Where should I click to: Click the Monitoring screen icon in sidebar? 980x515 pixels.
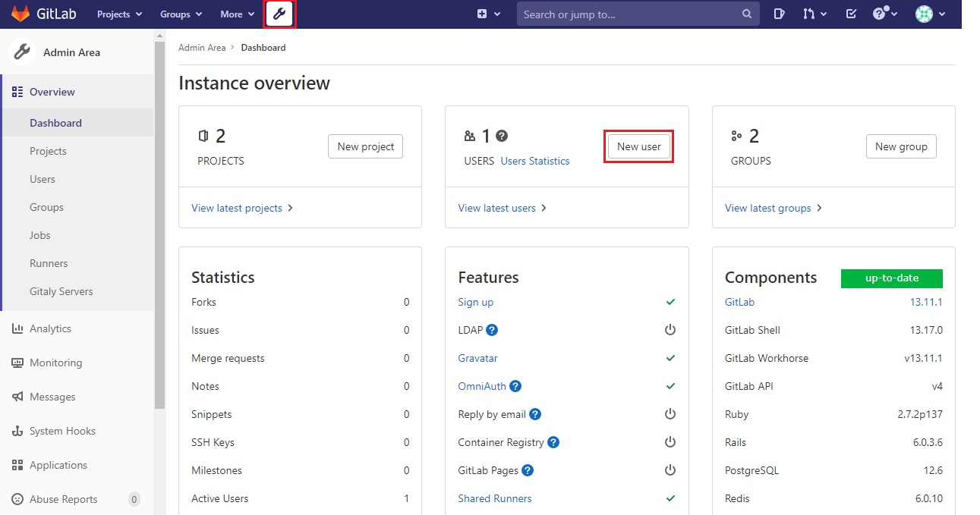click(x=17, y=363)
